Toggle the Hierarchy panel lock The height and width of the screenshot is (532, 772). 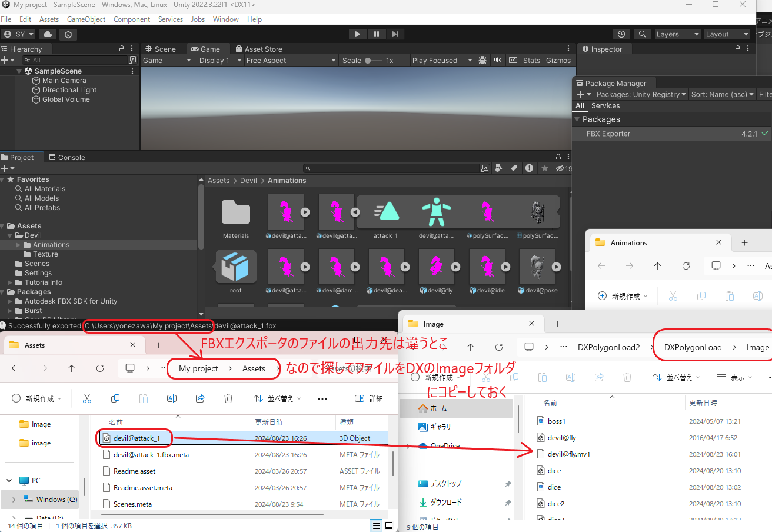pyautogui.click(x=122, y=49)
